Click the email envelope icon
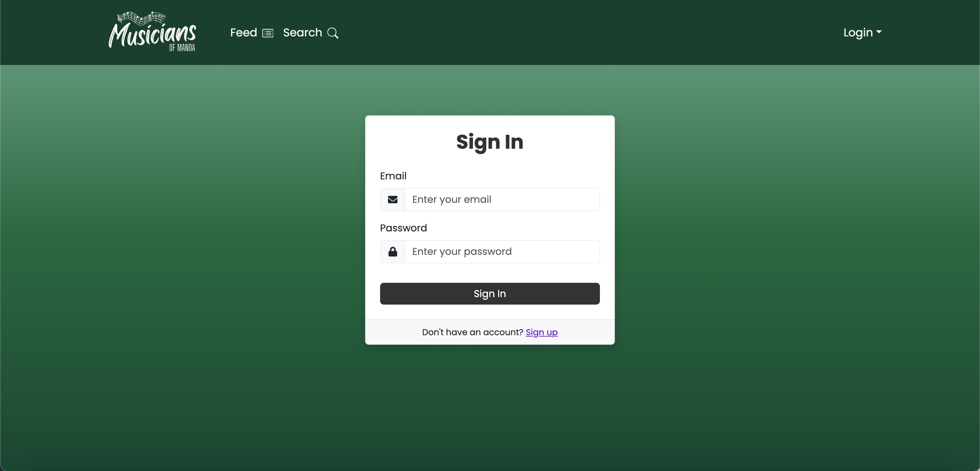Screen dimensions: 980x471 coord(392,199)
